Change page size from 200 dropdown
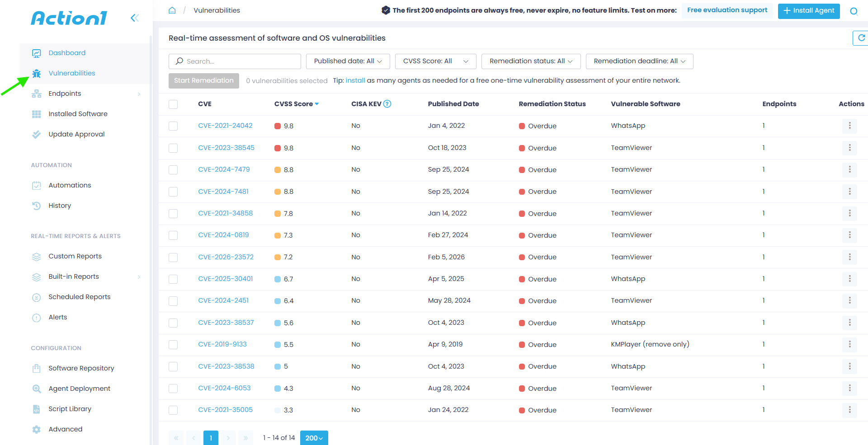The width and height of the screenshot is (868, 445). (314, 438)
